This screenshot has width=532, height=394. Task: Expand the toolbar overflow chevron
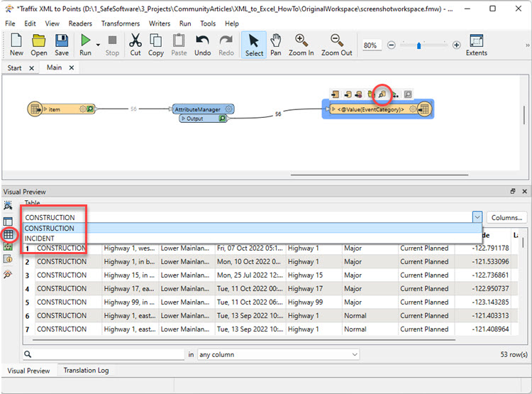[x=527, y=45]
